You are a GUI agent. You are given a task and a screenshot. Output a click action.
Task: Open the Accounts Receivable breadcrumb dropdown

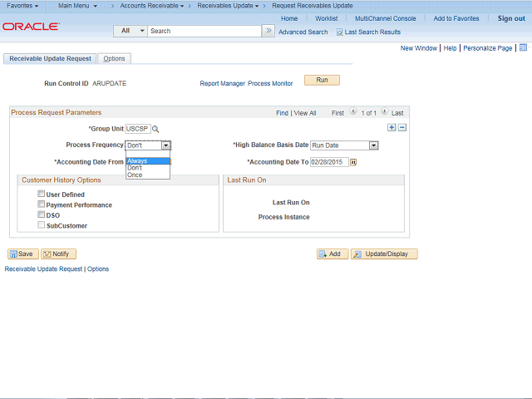pos(152,6)
